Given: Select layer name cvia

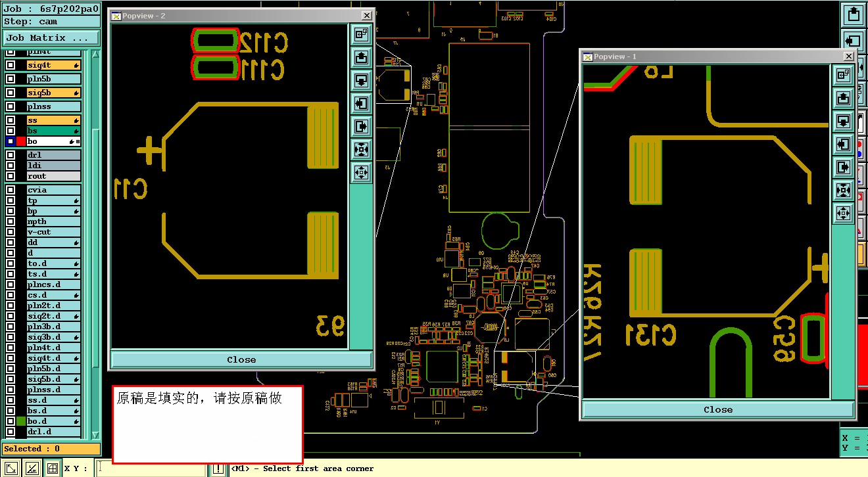Looking at the screenshot, I should [54, 190].
